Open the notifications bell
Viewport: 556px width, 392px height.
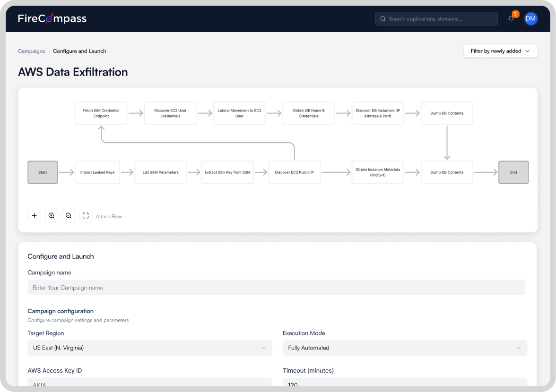coord(511,19)
